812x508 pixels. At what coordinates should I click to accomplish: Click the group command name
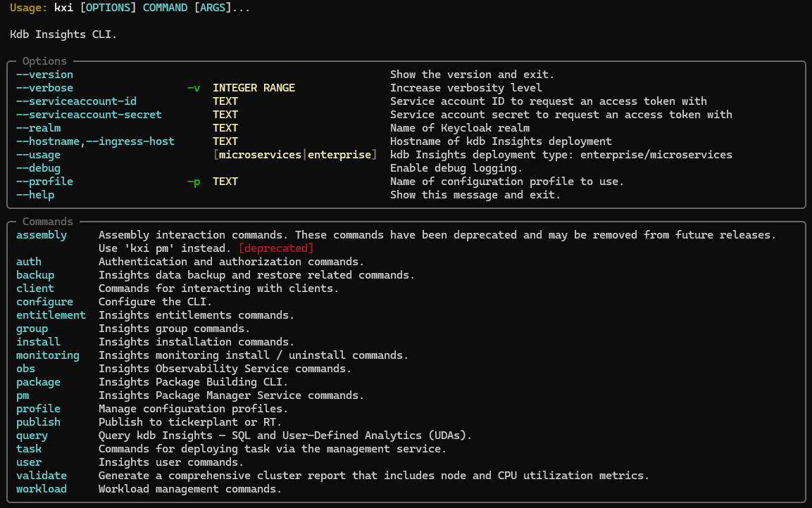click(32, 329)
